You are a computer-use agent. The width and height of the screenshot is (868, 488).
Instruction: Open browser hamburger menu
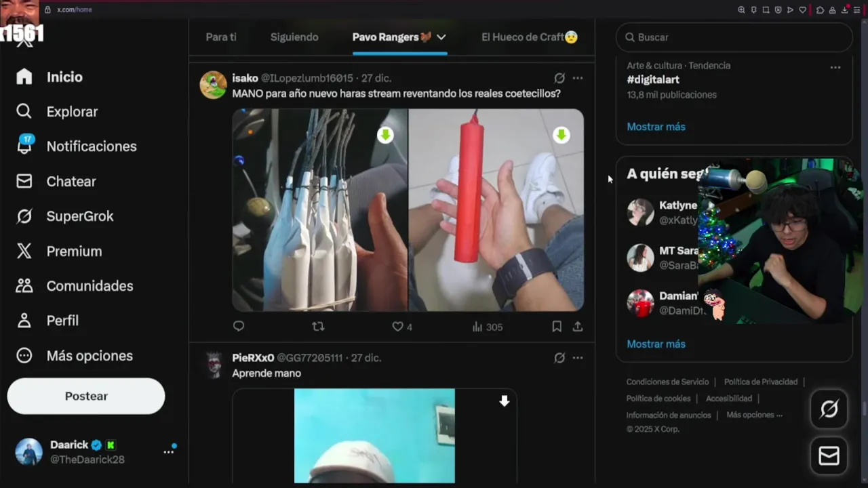(x=857, y=9)
